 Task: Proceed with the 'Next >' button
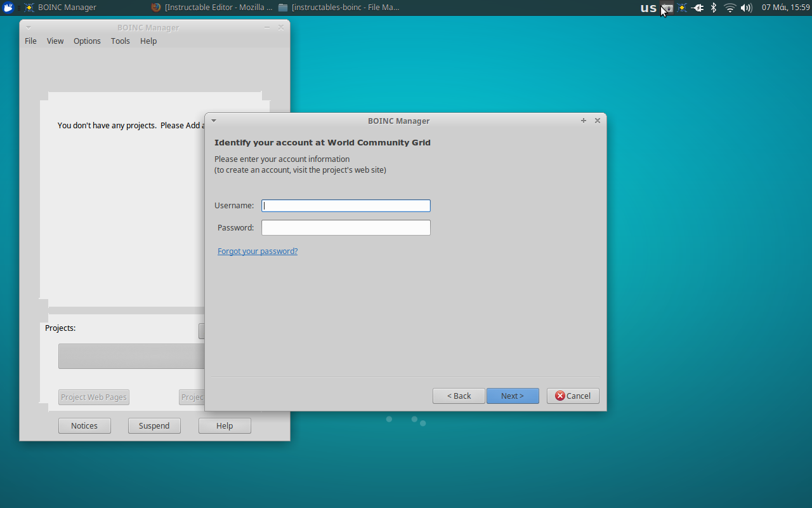(x=513, y=396)
